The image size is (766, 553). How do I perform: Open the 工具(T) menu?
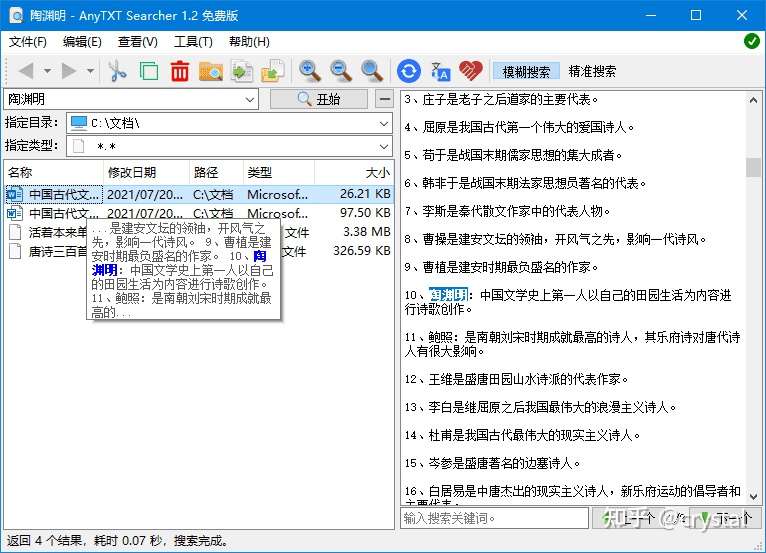[193, 42]
